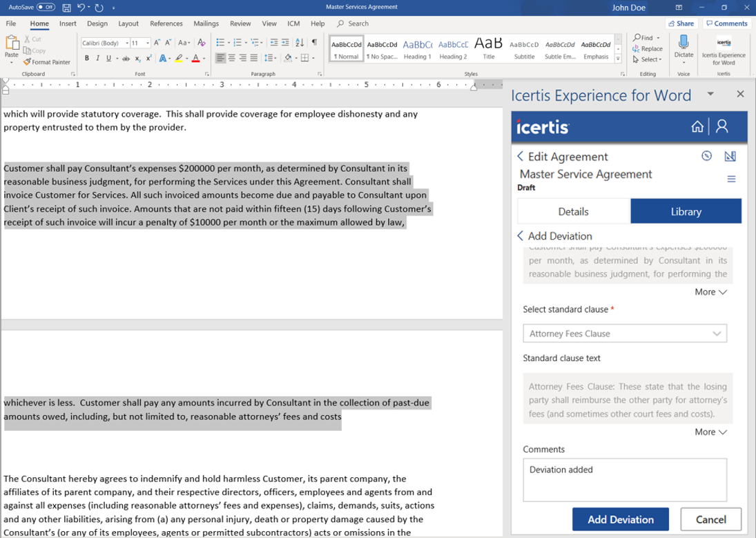Open the hamburger menu beside Master Service Agreement
The height and width of the screenshot is (538, 756).
click(x=731, y=180)
